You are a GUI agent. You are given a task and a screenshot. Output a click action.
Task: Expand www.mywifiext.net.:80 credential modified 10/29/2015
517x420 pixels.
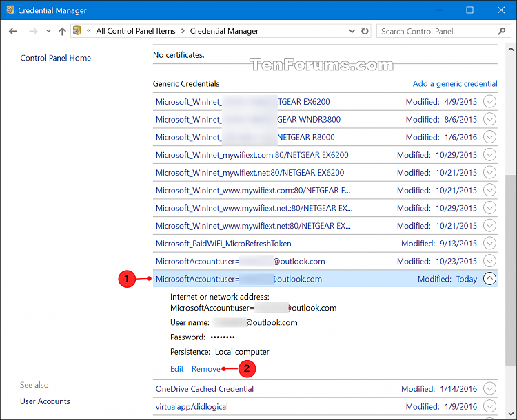click(x=489, y=208)
